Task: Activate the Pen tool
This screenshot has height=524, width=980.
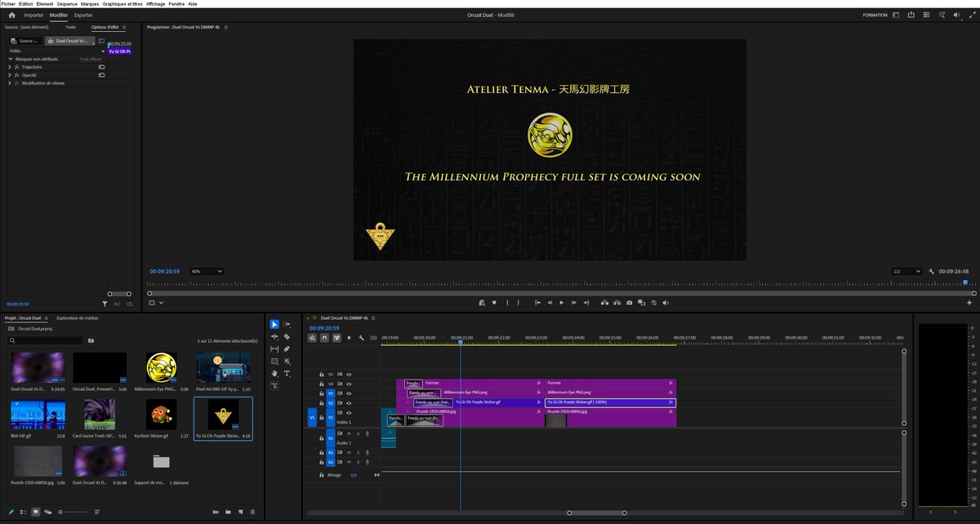Action: click(x=287, y=349)
